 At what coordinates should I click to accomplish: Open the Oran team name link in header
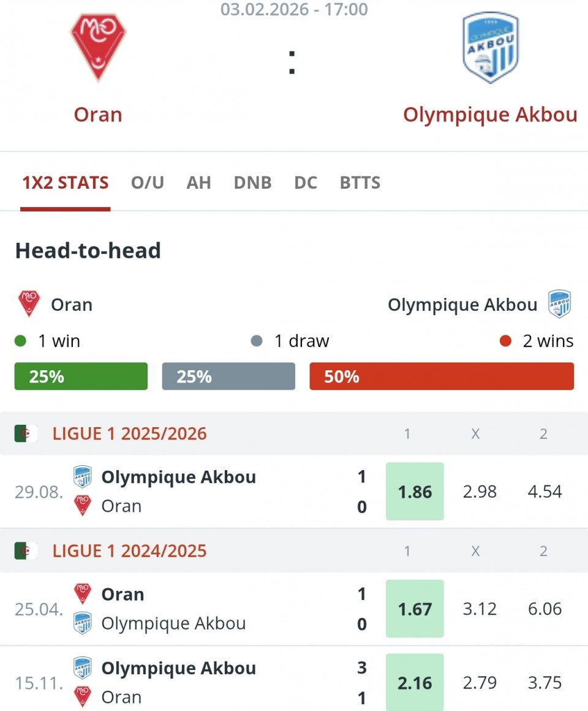coord(98,115)
